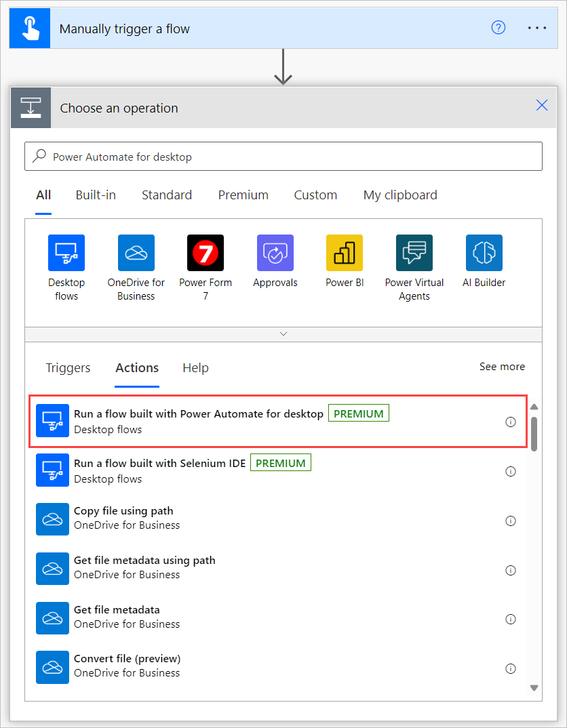
Task: Show info for Convert file (preview)
Action: click(x=510, y=668)
